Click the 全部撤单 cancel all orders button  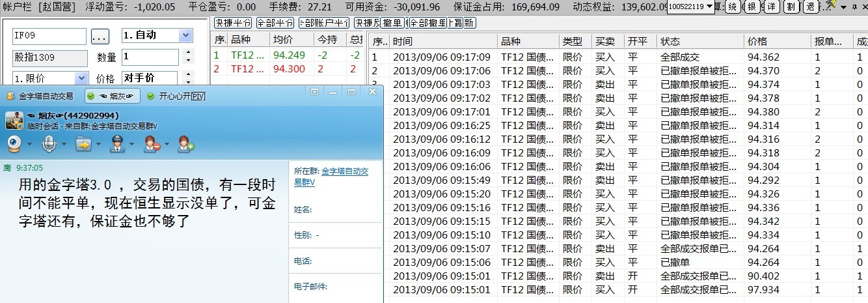427,23
